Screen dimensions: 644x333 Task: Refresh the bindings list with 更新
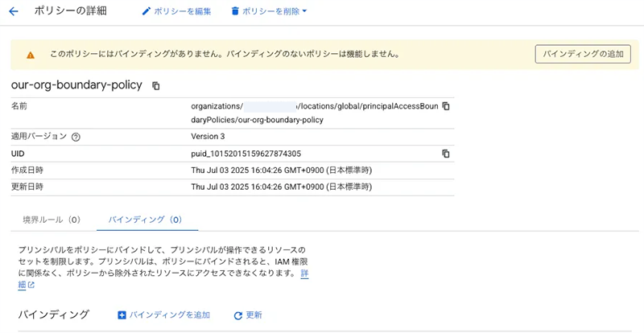pyautogui.click(x=247, y=315)
